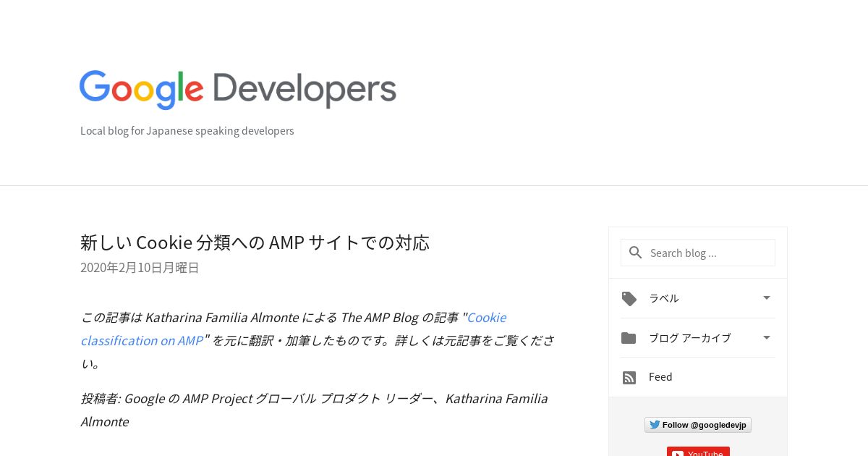The image size is (868, 456).
Task: Focus the Search blog input field
Action: click(x=698, y=253)
